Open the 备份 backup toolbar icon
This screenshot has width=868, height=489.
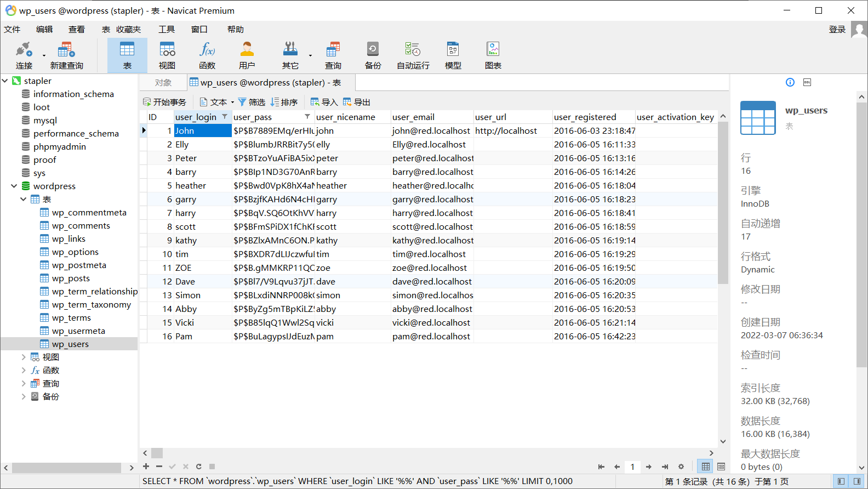[x=373, y=55]
